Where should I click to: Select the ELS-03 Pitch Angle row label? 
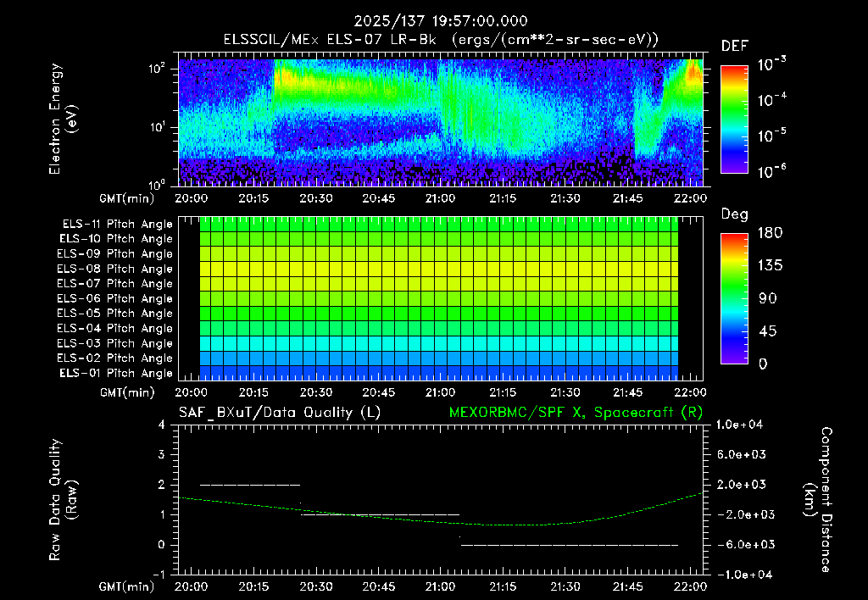[115, 343]
